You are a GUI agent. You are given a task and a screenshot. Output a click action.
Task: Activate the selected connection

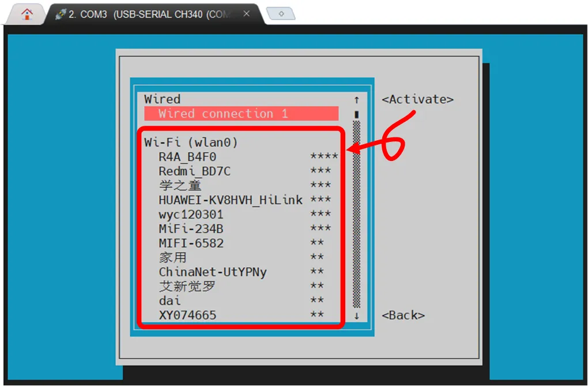pyautogui.click(x=418, y=99)
